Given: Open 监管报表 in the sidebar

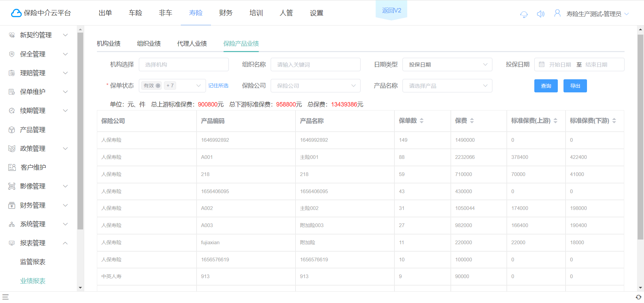Looking at the screenshot, I should point(33,262).
